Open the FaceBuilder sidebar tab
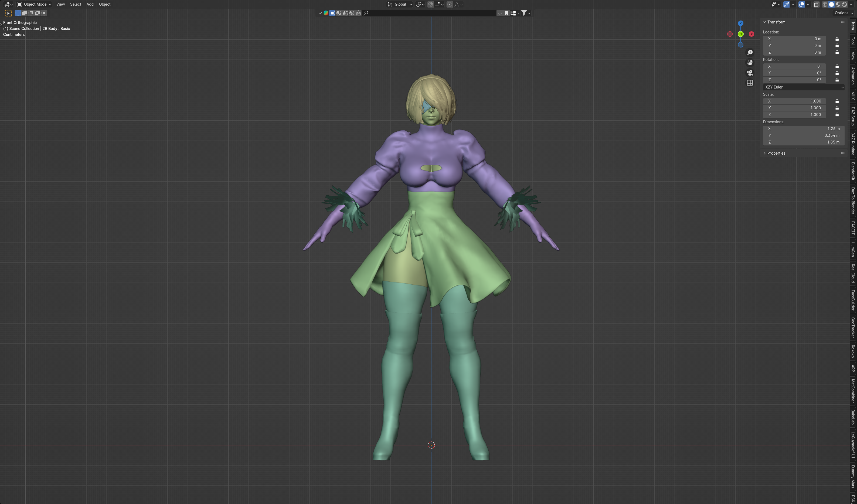 [x=853, y=300]
